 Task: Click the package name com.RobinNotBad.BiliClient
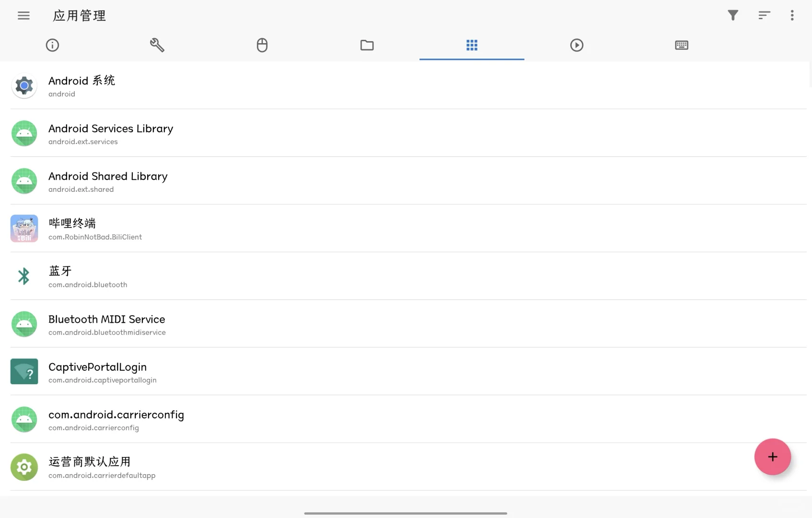95,237
